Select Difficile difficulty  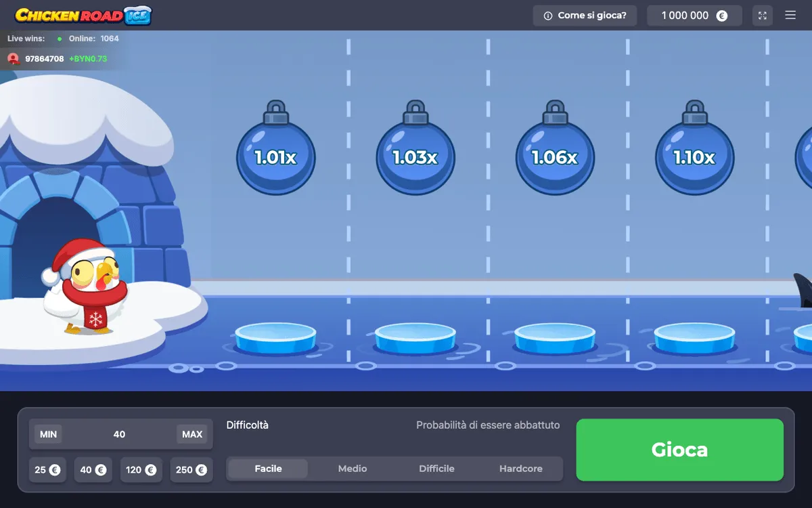436,469
